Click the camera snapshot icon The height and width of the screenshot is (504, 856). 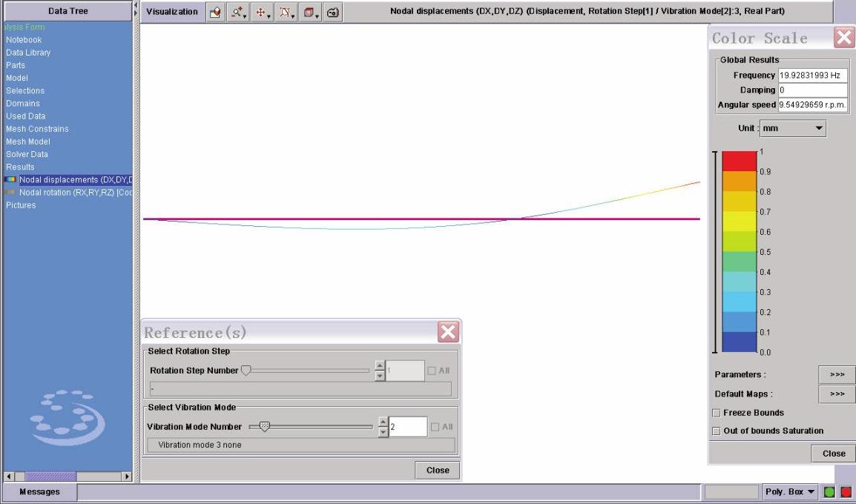point(333,12)
